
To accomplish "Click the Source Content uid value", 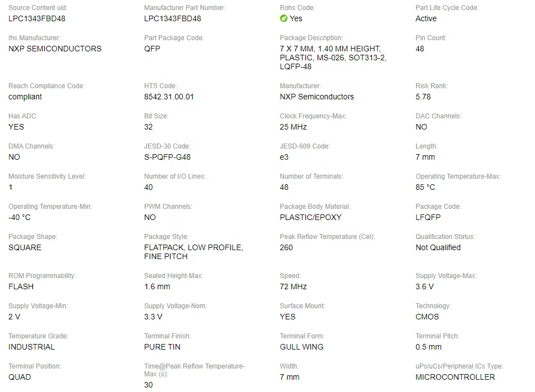I will (x=37, y=19).
